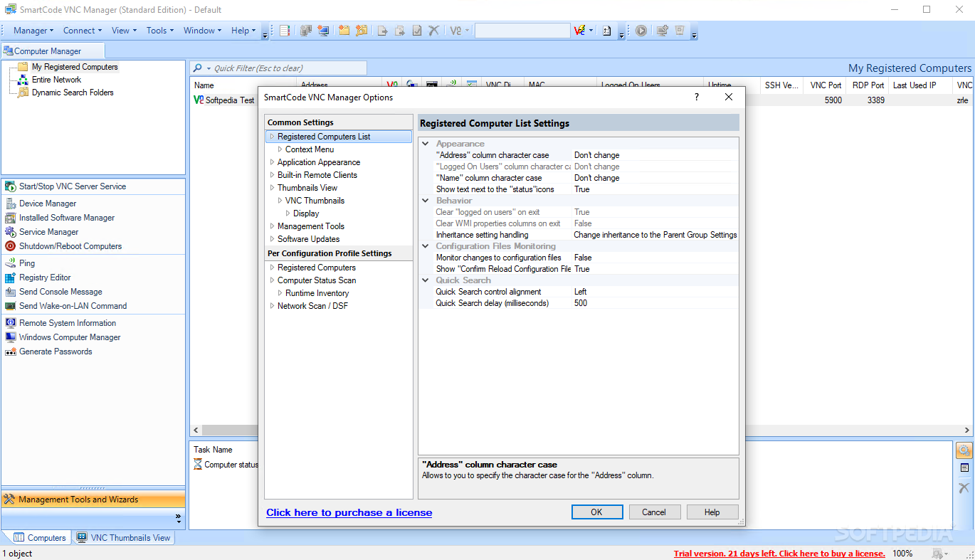The image size is (975, 560).
Task: Select the Inheritance setting handling row
Action: (579, 235)
